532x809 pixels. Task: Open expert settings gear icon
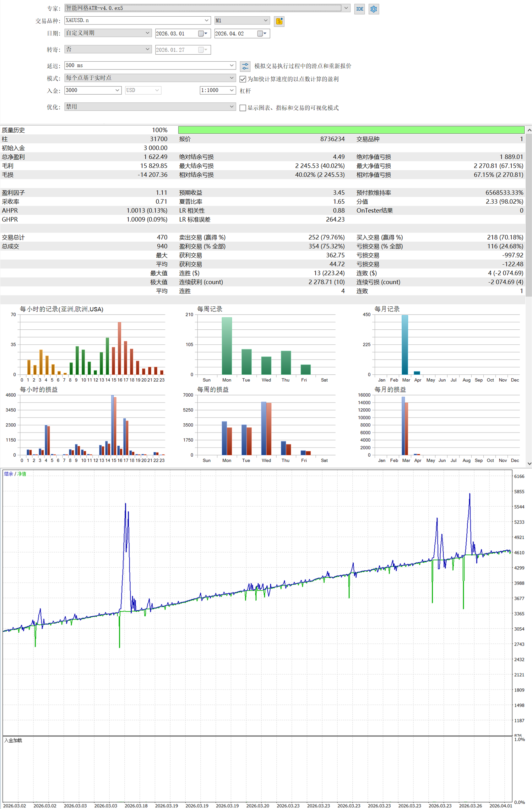click(374, 9)
